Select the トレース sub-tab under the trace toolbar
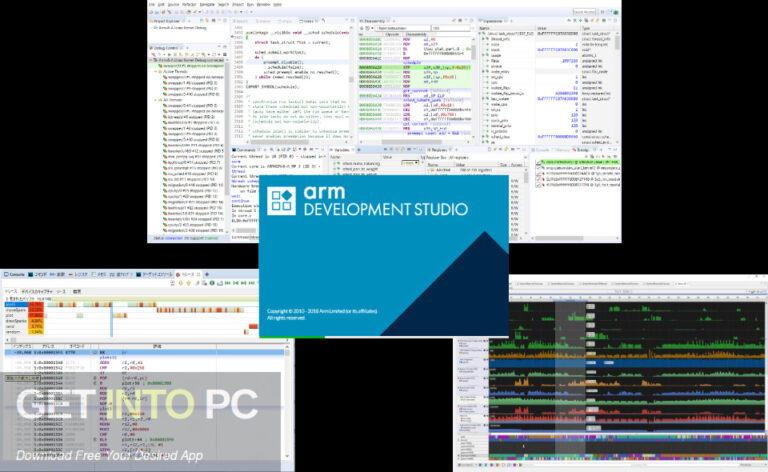 (10, 291)
